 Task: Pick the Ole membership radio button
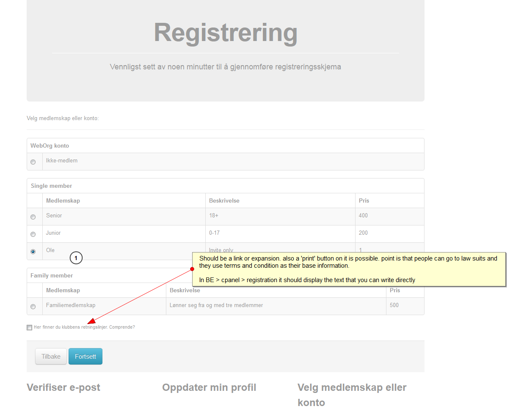click(x=33, y=252)
